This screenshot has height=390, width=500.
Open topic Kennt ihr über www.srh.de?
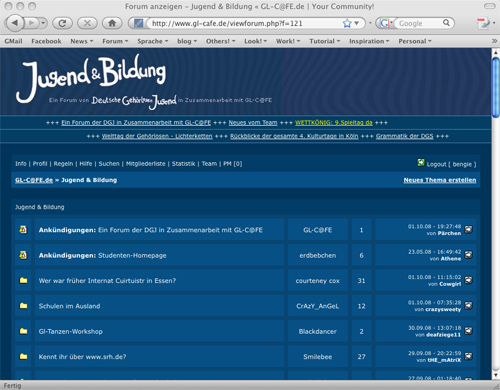point(82,357)
